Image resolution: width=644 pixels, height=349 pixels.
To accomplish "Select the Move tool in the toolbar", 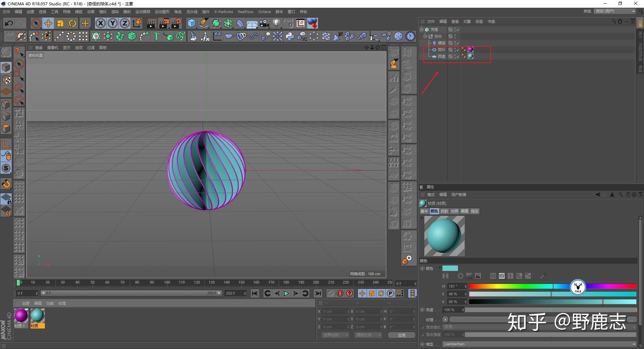I will click(48, 23).
